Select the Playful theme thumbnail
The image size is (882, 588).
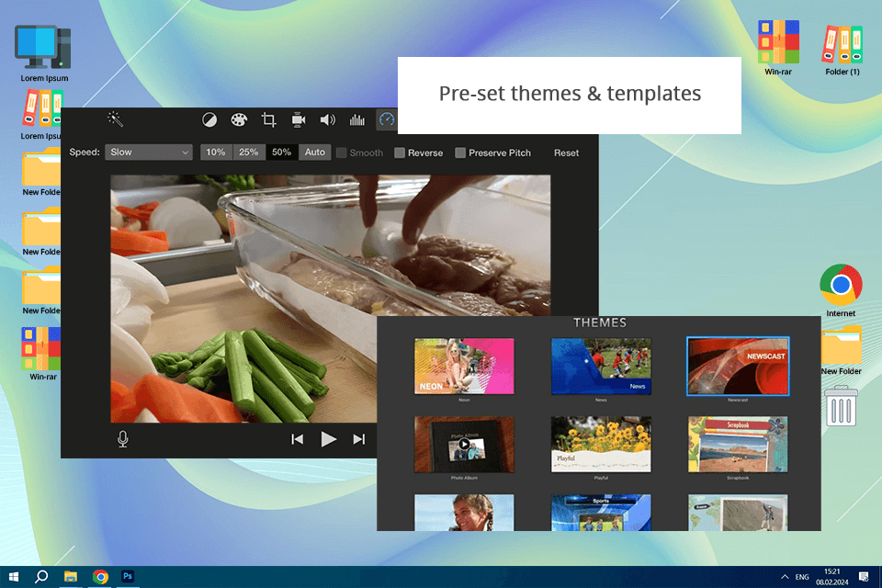coord(601,444)
